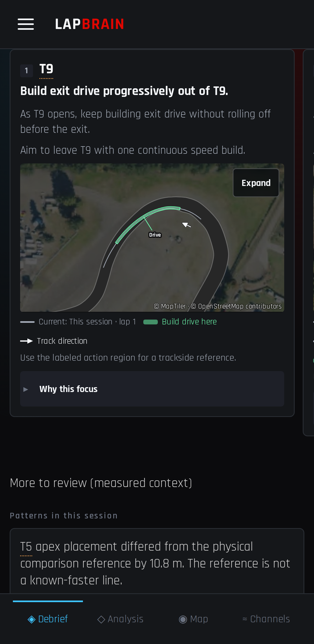Click the Current session lap 1 legend line
The image size is (314, 644).
(x=27, y=322)
